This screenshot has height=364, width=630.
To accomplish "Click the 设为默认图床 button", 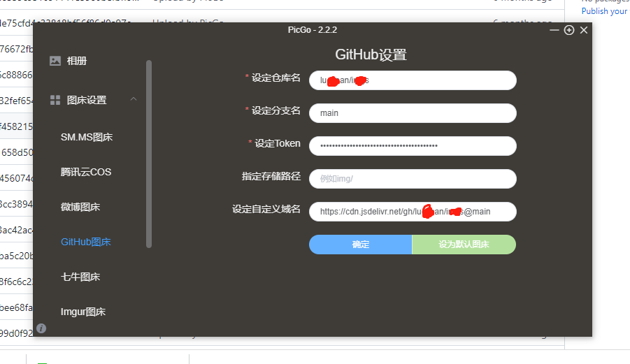I will 464,245.
